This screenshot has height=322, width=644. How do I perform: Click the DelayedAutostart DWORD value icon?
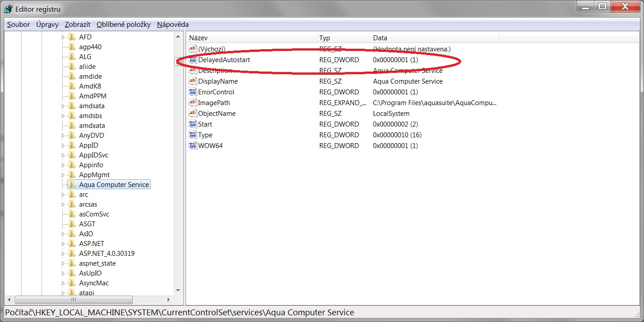click(x=193, y=60)
